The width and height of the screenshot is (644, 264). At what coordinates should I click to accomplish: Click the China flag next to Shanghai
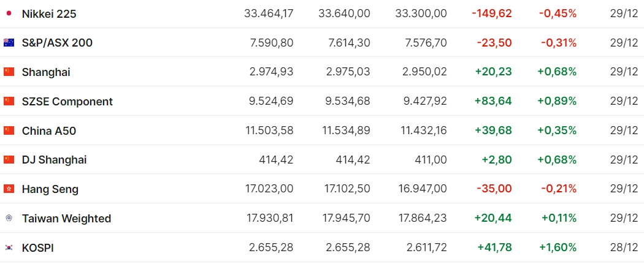(9, 72)
